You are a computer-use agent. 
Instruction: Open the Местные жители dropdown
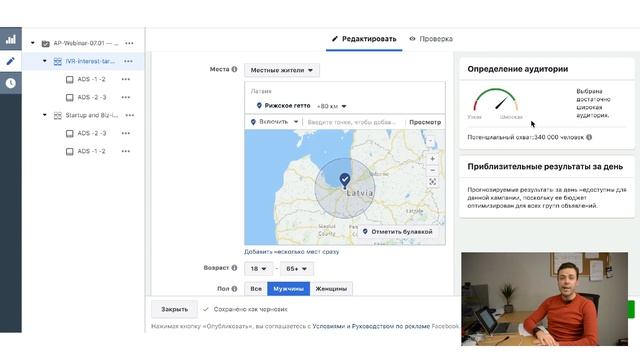tap(282, 70)
